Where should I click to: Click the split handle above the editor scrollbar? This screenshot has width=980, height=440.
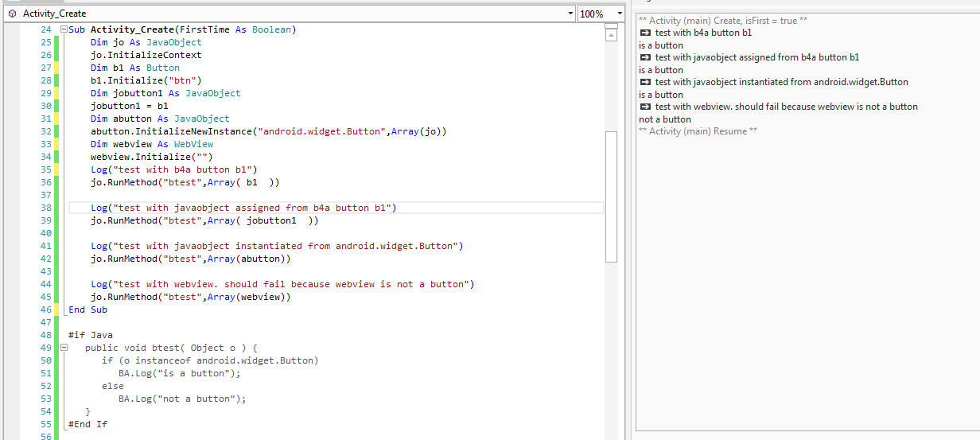(x=611, y=27)
